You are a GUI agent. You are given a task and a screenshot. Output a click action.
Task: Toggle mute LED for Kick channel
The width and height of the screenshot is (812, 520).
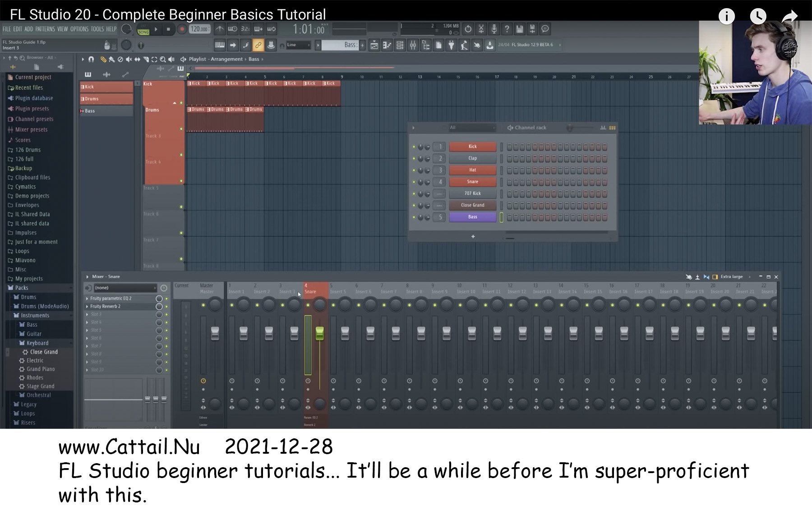414,147
